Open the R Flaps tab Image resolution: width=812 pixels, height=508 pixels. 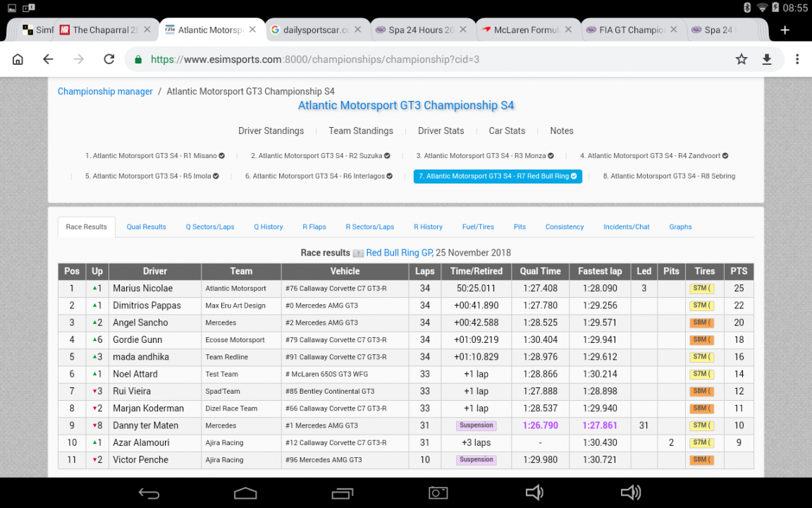point(314,227)
